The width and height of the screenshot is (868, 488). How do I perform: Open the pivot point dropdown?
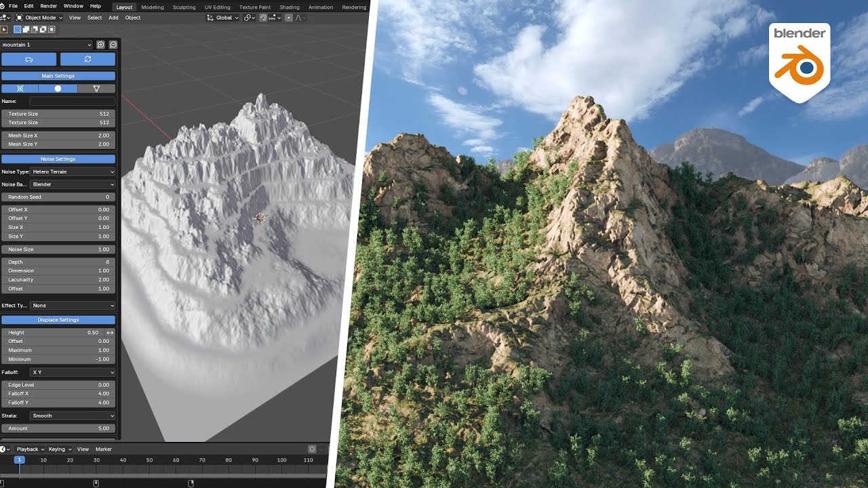click(250, 18)
